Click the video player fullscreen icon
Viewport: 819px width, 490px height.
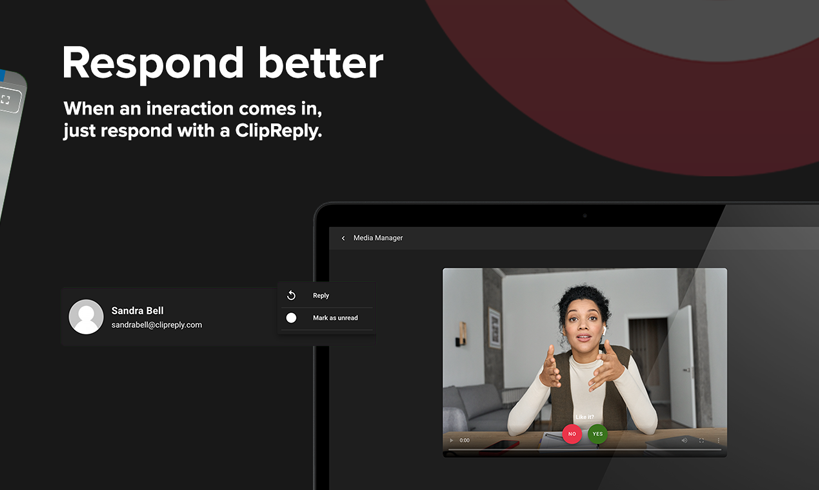701,440
